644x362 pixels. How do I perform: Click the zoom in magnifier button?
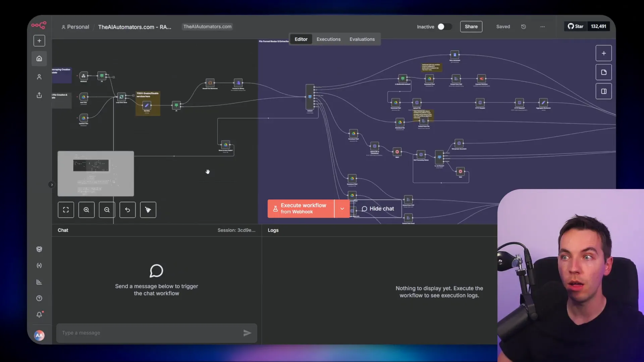click(87, 210)
